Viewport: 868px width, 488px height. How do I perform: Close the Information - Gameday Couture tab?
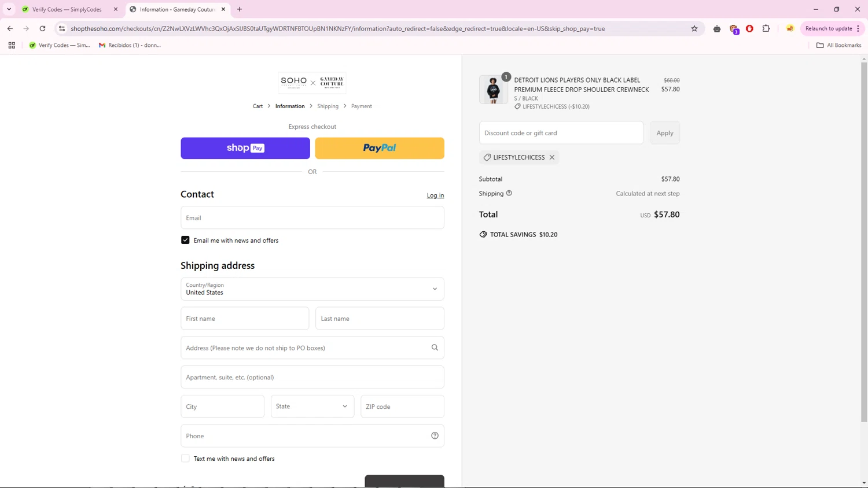coord(223,9)
